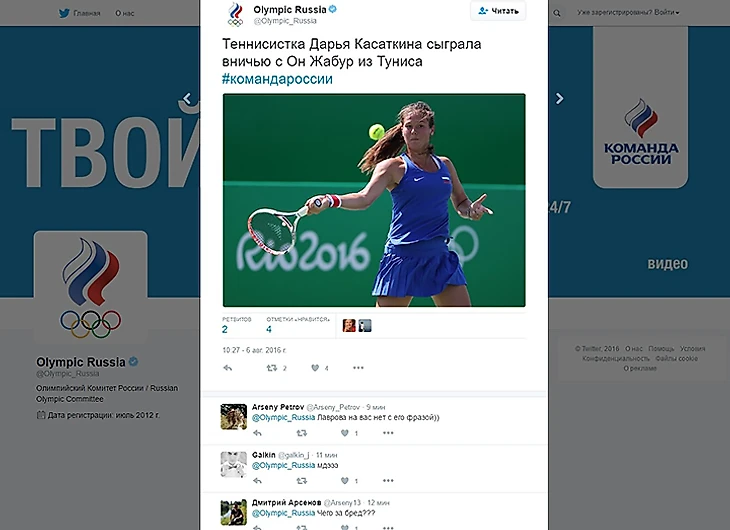This screenshot has width=730, height=530.
Task: Open @galkin_j handle
Action: coord(293,455)
